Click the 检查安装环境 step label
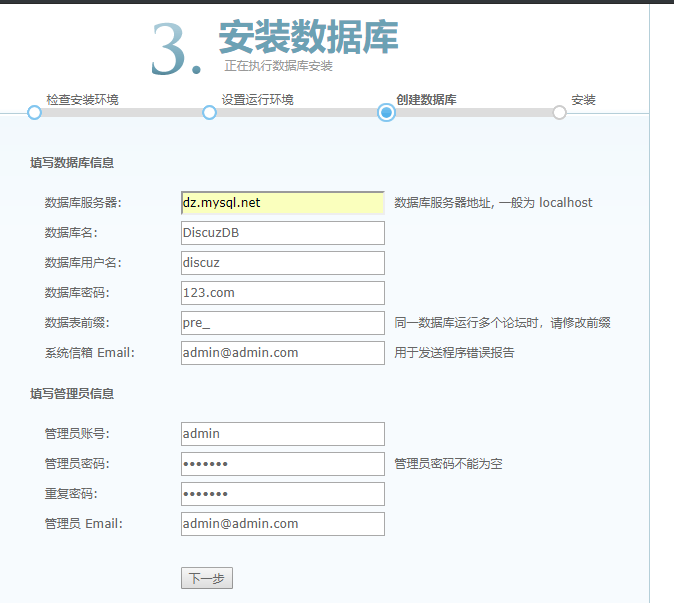 (83, 100)
